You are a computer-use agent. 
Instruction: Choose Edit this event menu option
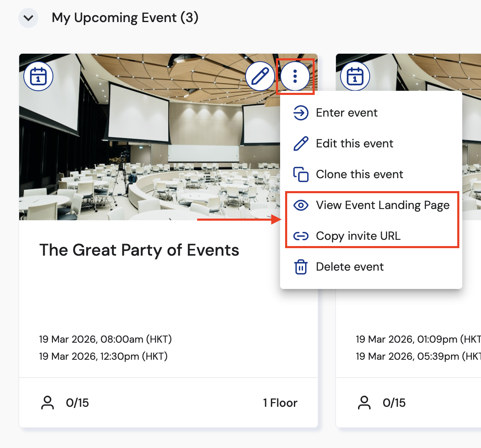click(354, 144)
